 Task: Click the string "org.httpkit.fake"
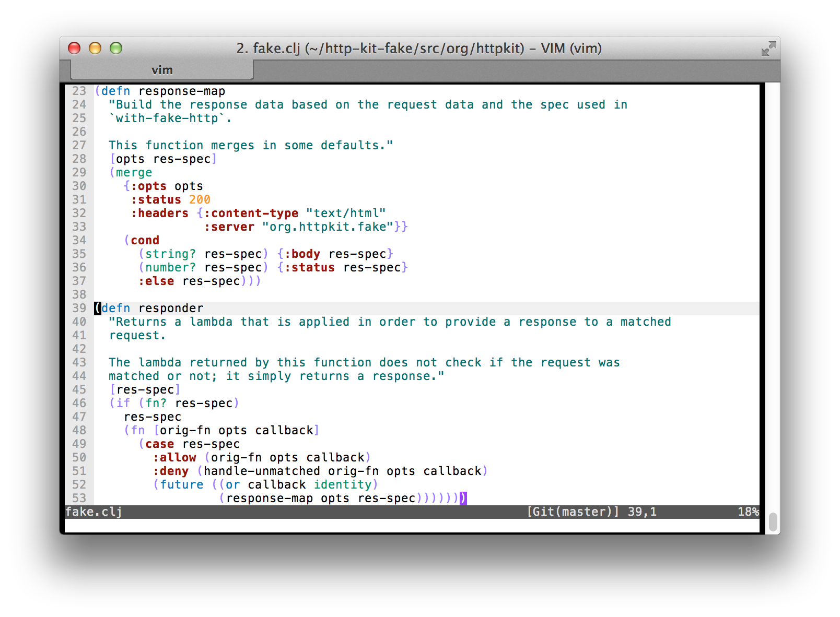coord(328,227)
